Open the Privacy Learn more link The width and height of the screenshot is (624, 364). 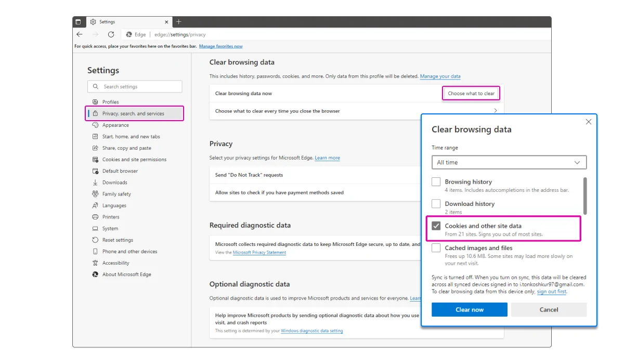[327, 158]
